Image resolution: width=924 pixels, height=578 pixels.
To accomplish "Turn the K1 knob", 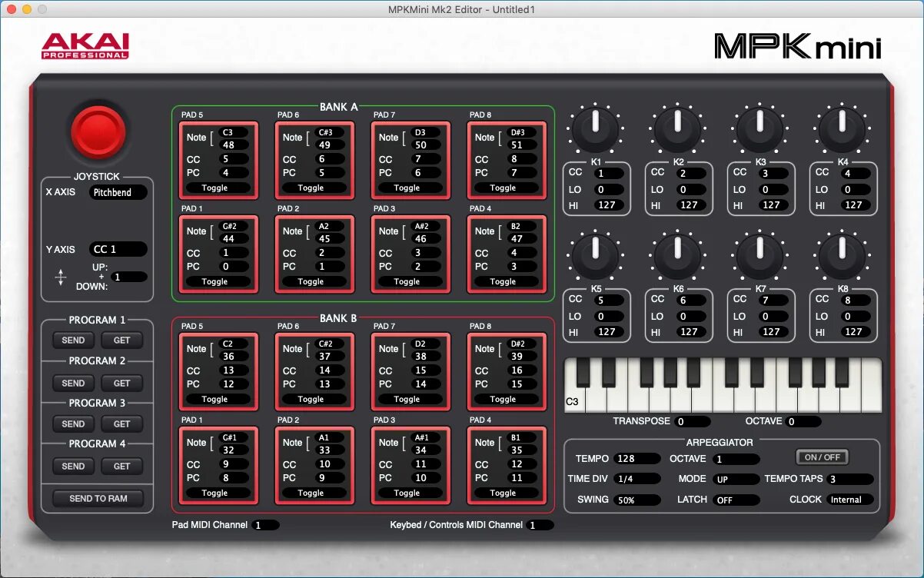I will pyautogui.click(x=595, y=130).
